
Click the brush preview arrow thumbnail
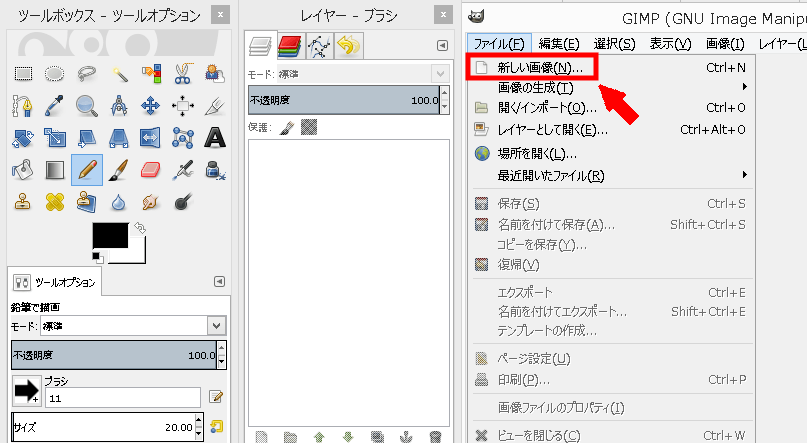point(26,392)
